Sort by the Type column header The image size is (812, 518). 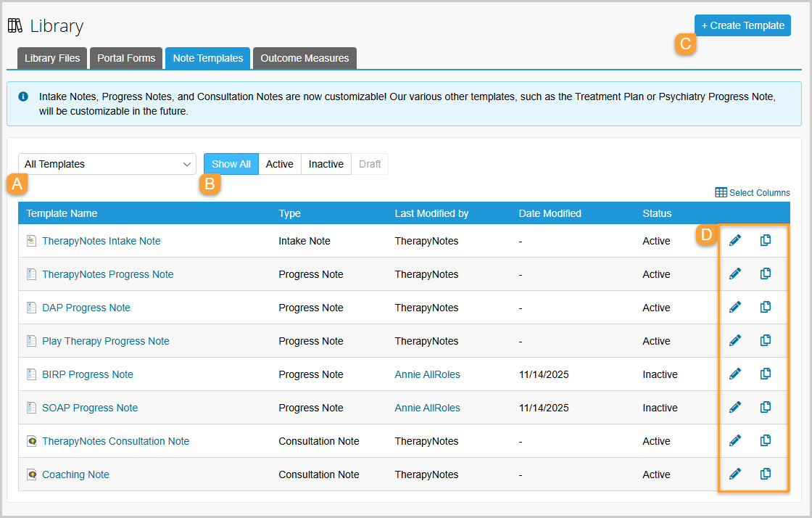pos(289,213)
